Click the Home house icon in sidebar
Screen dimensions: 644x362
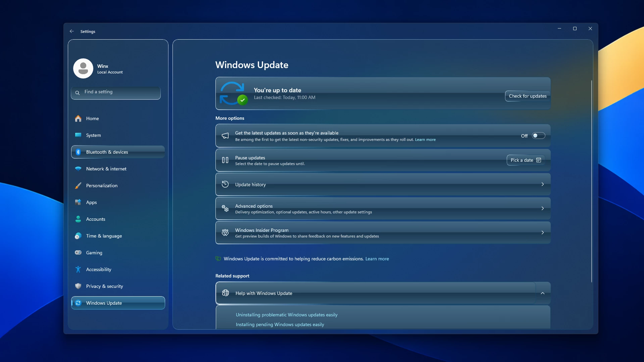[x=78, y=118]
